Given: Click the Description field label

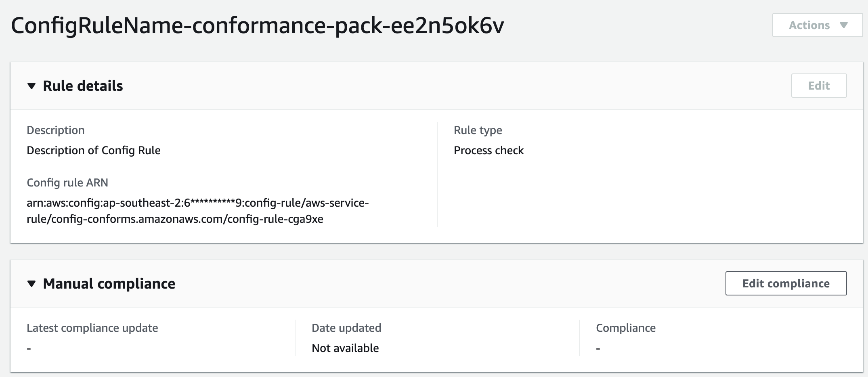Looking at the screenshot, I should point(56,130).
